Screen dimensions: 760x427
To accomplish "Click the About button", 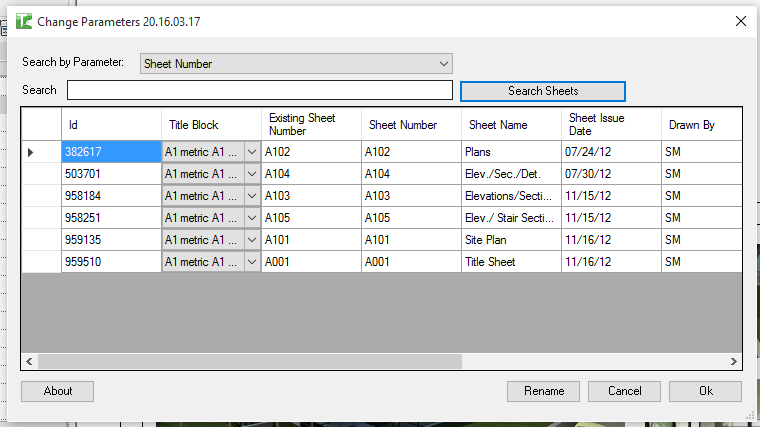I will (x=58, y=391).
